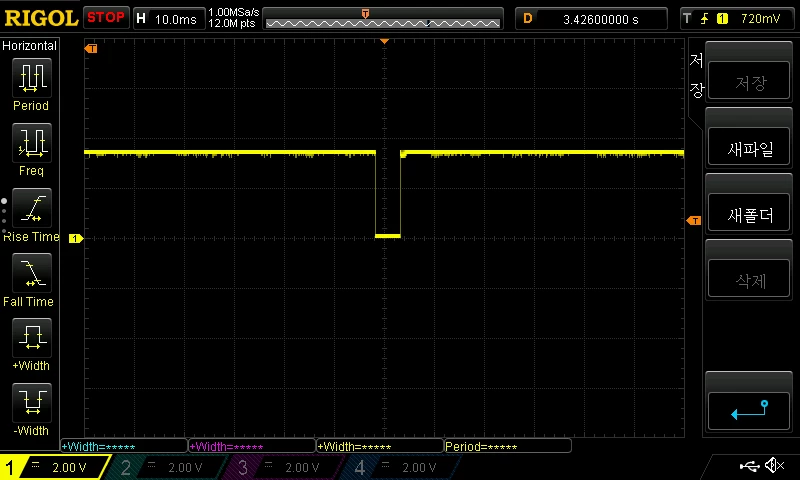Click the 저장 vertical menu tab label
Screen dimensions: 800x480
click(696, 75)
